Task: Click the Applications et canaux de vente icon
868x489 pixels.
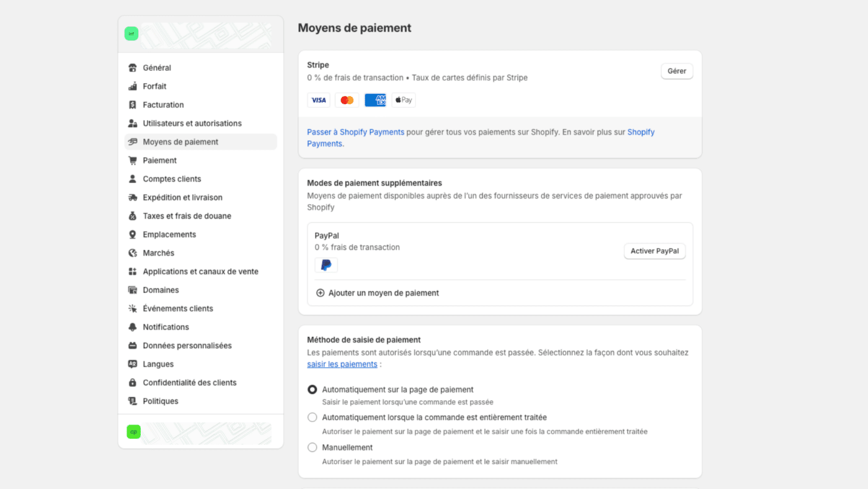Action: pyautogui.click(x=132, y=271)
